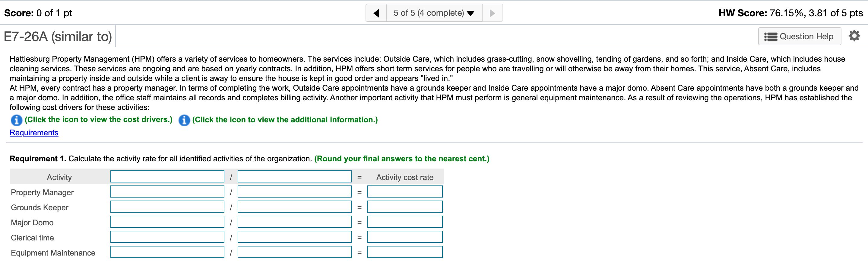This screenshot has height=264, width=868.
Task: Click the blue icon beside cost drivers text
Action: pos(16,120)
